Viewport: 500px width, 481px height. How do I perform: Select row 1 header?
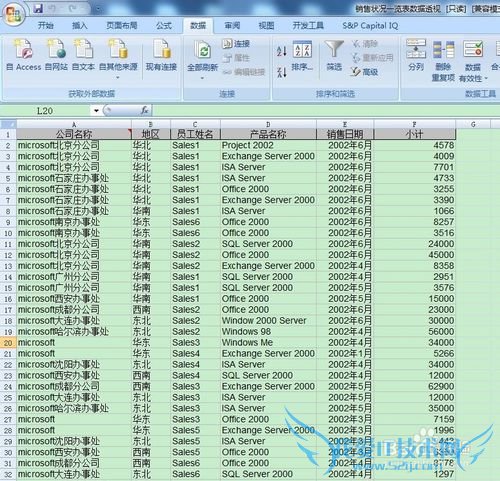point(8,134)
